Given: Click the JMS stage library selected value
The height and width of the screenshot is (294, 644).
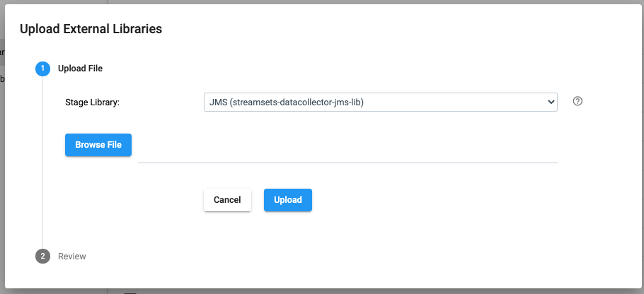Looking at the screenshot, I should coord(287,102).
